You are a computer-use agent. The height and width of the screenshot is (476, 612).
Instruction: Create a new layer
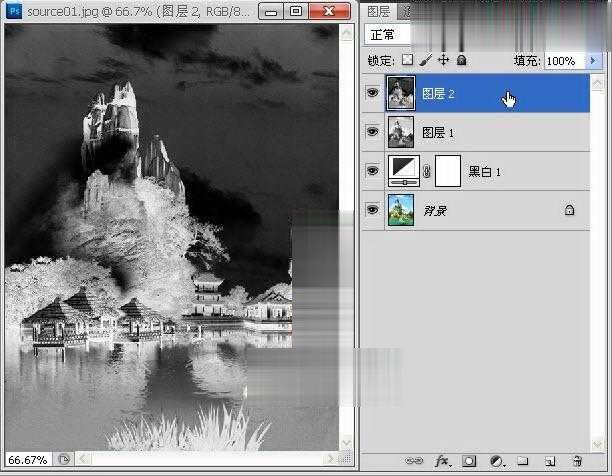pyautogui.click(x=550, y=462)
